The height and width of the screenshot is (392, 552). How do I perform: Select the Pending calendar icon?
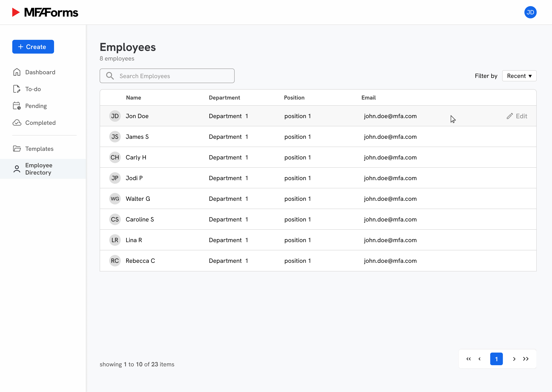tap(17, 106)
